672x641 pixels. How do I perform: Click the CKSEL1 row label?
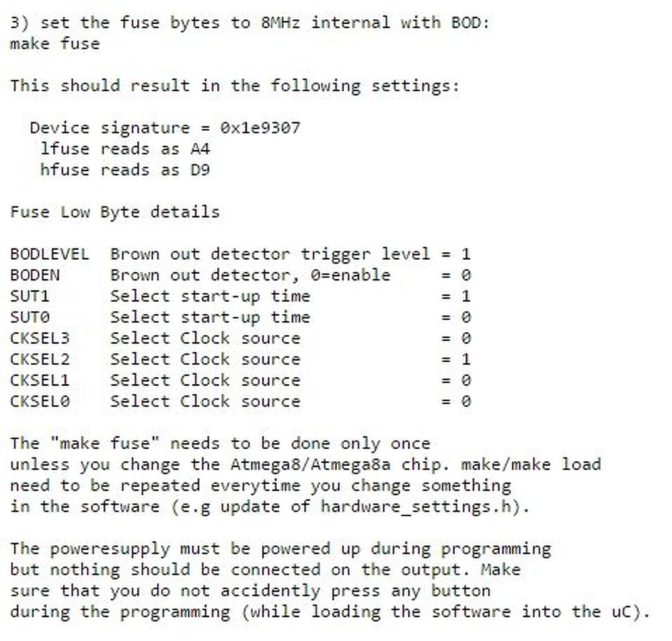click(39, 380)
